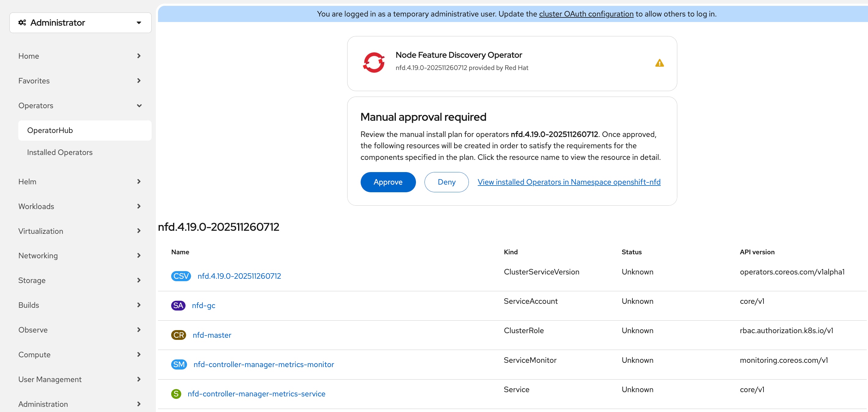
Task: Click the Name column header
Action: pyautogui.click(x=180, y=252)
